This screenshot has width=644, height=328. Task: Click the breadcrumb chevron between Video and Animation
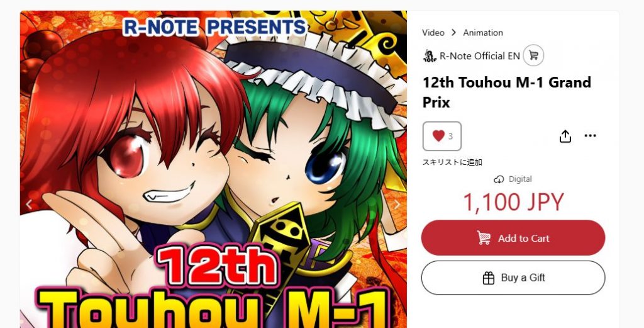coord(453,33)
